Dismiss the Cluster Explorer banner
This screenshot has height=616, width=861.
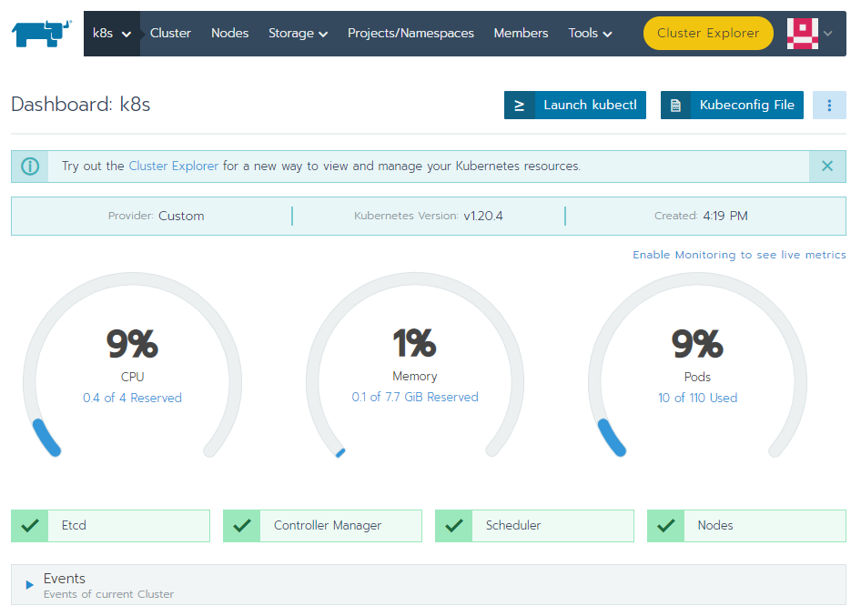pyautogui.click(x=827, y=167)
